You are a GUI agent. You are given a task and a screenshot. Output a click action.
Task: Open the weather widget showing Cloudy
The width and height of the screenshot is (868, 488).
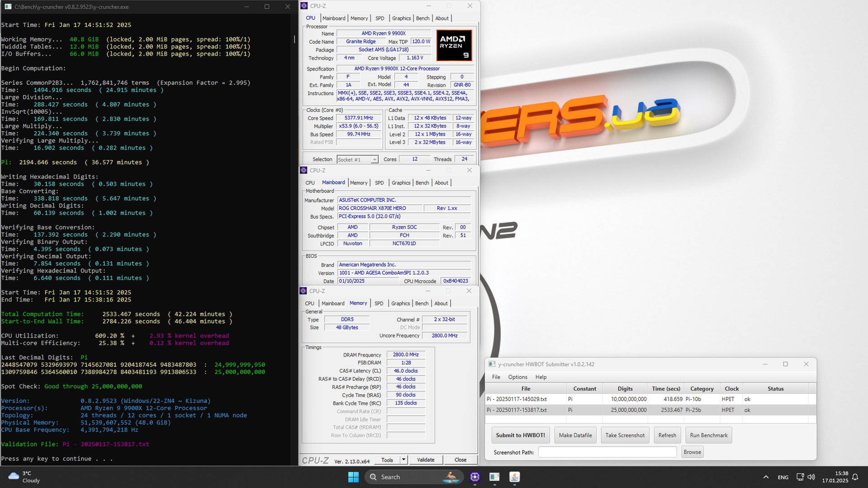[x=25, y=477]
